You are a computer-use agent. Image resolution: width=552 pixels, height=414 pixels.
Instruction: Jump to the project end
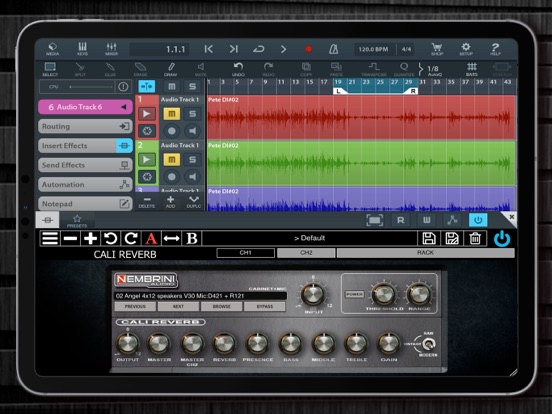pyautogui.click(x=234, y=49)
